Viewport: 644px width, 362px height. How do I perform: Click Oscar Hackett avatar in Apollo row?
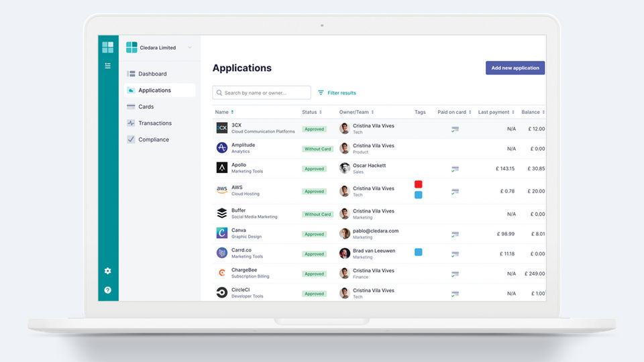tap(345, 168)
